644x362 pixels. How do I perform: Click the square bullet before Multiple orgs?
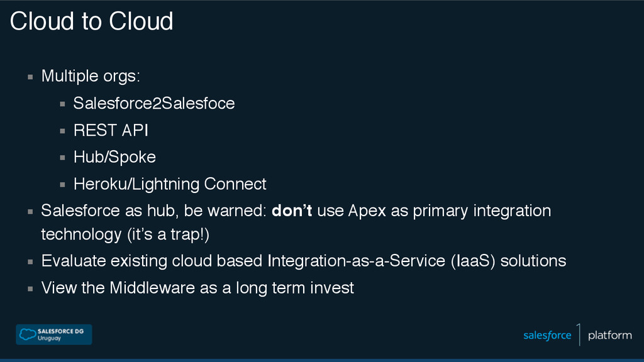click(x=30, y=77)
